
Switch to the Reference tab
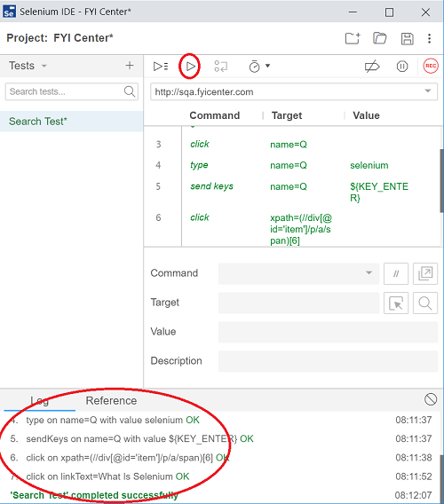coord(111,401)
